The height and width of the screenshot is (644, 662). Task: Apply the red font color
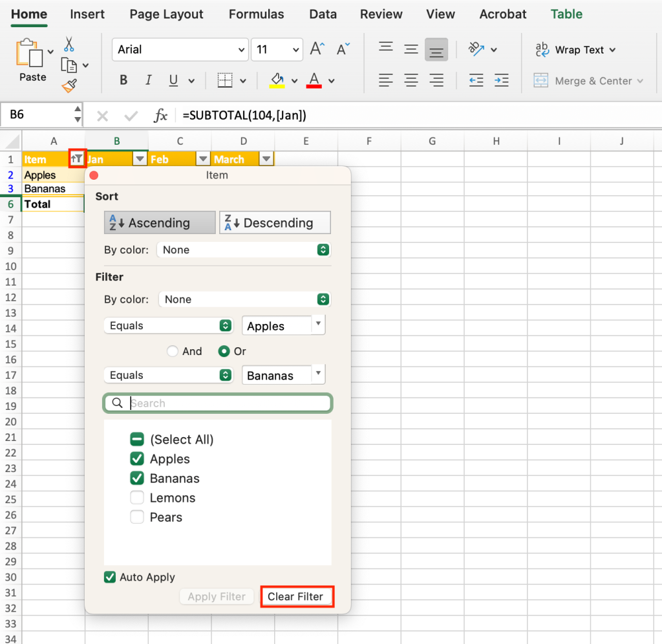314,80
